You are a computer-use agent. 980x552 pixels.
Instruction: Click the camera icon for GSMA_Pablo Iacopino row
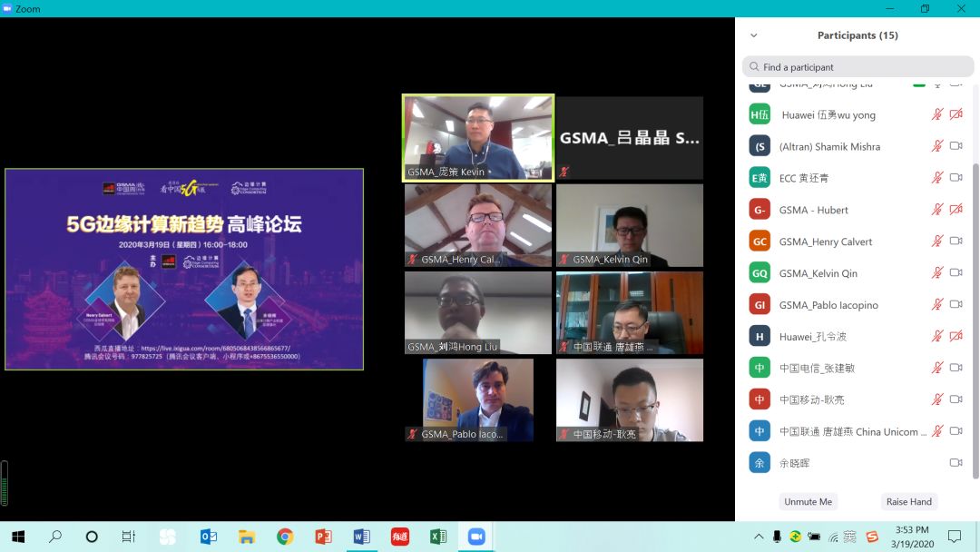pyautogui.click(x=956, y=304)
